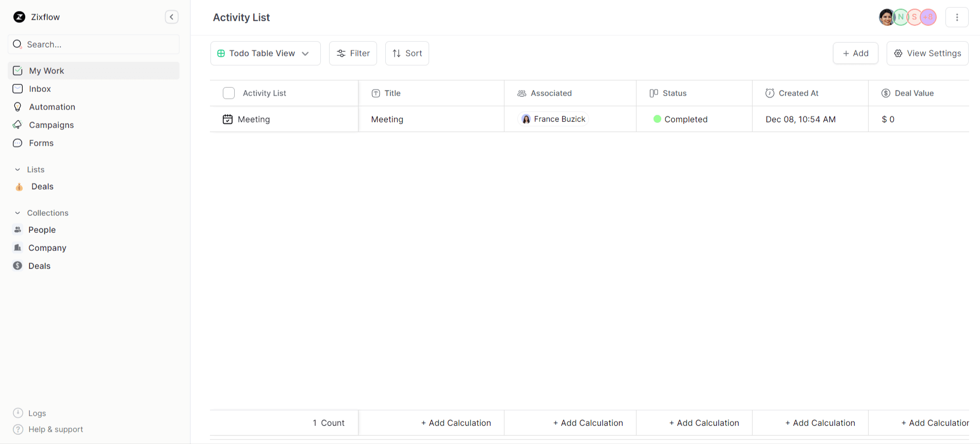Collapse the sidebar with the arrow button
Image resolution: width=980 pixels, height=444 pixels.
click(172, 17)
